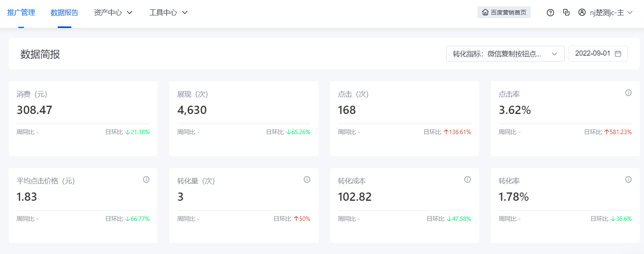The image size is (644, 254).
Task: Click the 转化成本 card label
Action: [x=352, y=181]
